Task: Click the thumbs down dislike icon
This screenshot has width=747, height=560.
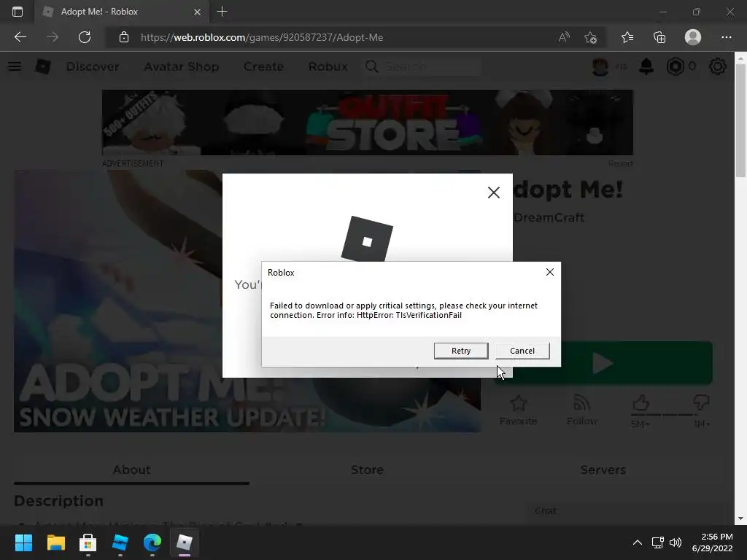Action: coord(701,402)
